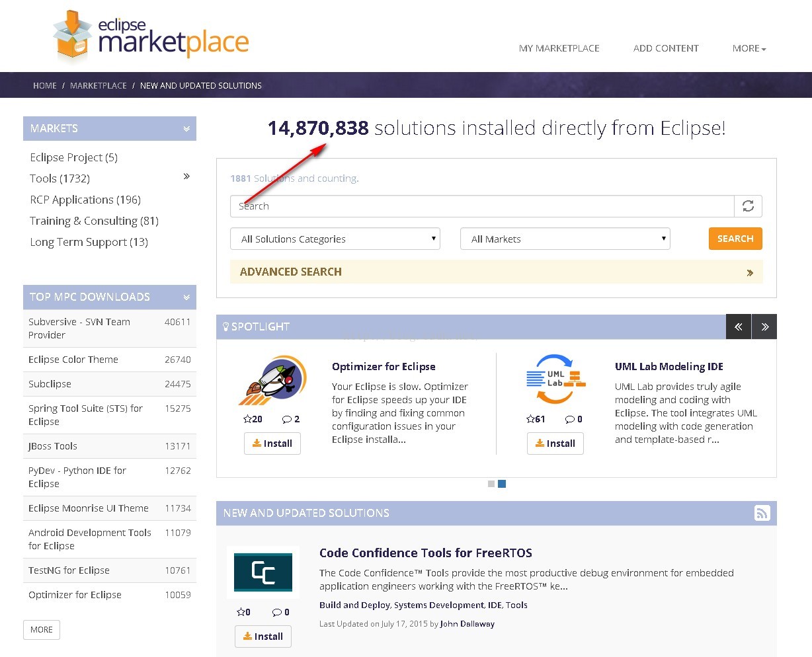Open Android Development Tools entry
Screen dimensions: 812x657
click(90, 539)
